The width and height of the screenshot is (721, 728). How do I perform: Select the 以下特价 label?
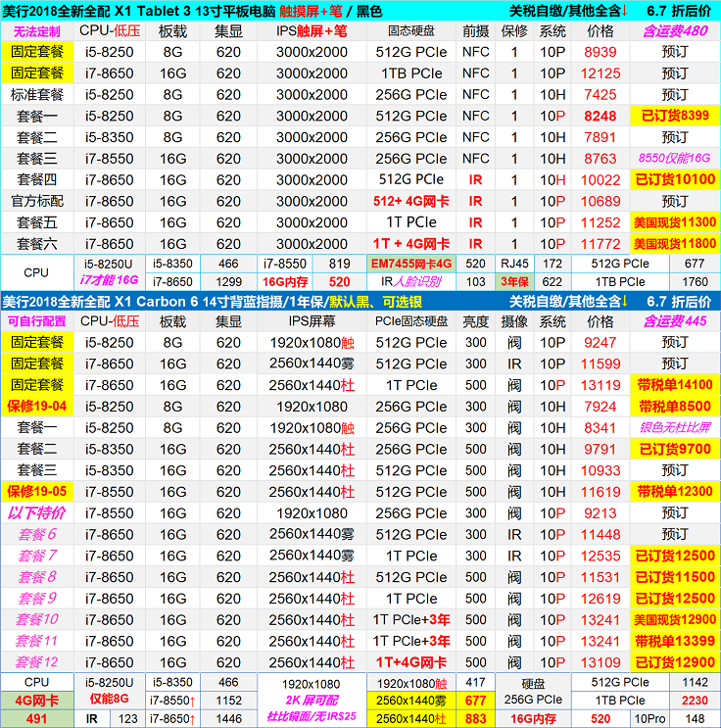point(36,512)
